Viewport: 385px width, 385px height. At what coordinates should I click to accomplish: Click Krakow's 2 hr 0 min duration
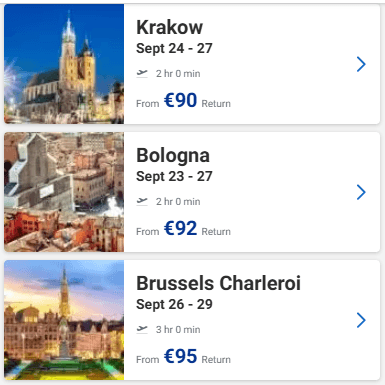178,73
